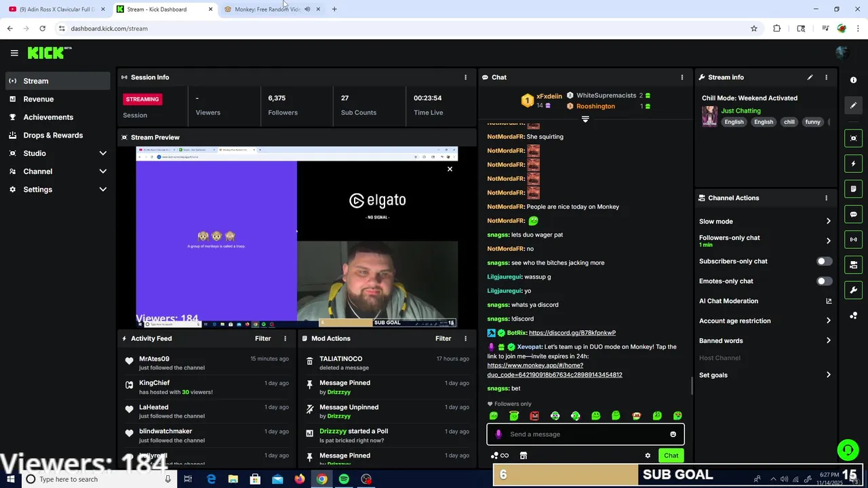Open Session Info three-dot menu

click(x=465, y=77)
